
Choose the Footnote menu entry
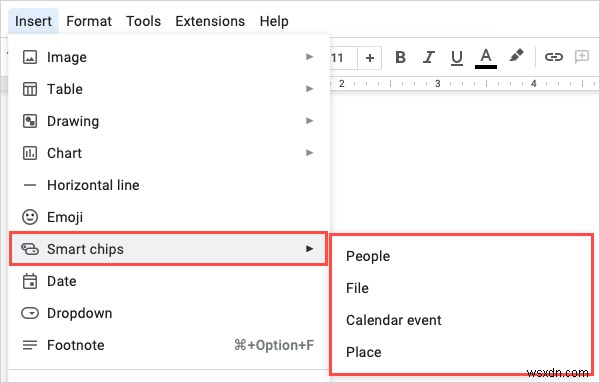click(169, 345)
